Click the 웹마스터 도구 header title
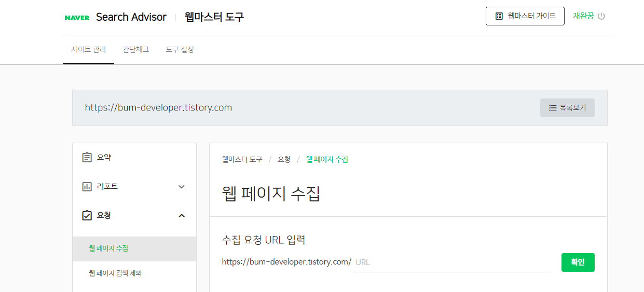The image size is (644, 292). click(x=214, y=17)
